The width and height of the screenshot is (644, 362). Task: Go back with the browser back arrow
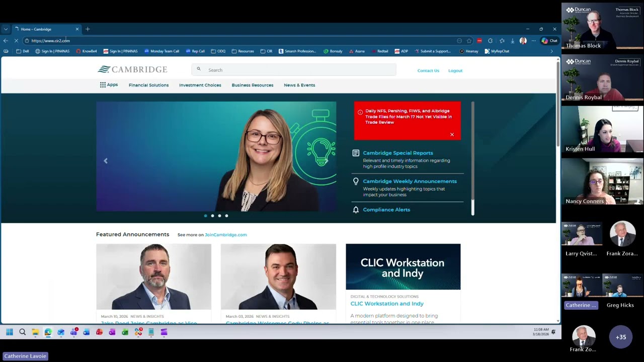[x=6, y=41]
